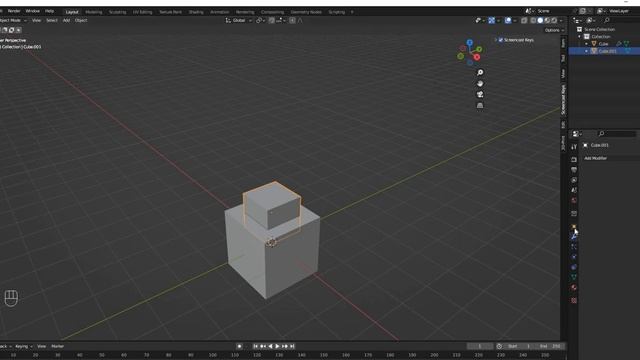Click the zoom magnifier viewport icon
Screen dimensions: 640x360
pyautogui.click(x=480, y=73)
